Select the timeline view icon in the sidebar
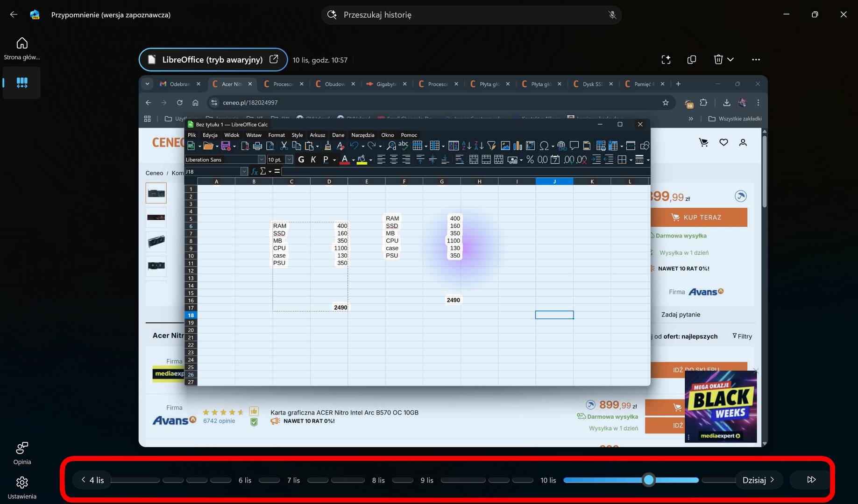 pos(22,83)
